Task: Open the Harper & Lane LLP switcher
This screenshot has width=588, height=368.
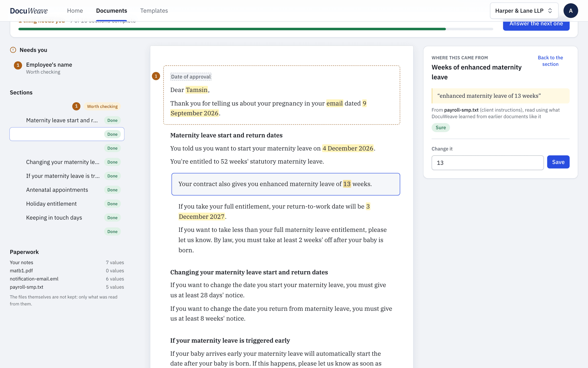Action: pos(524,11)
